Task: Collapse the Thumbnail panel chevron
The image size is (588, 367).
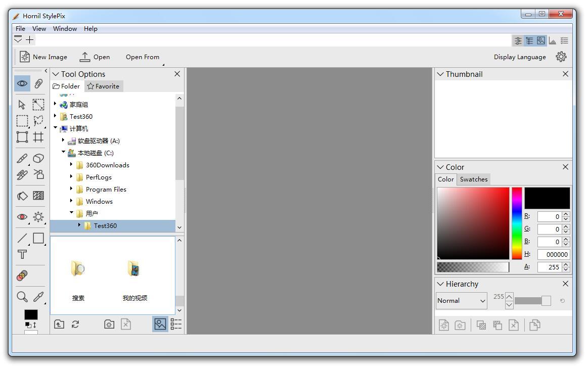Action: (440, 74)
